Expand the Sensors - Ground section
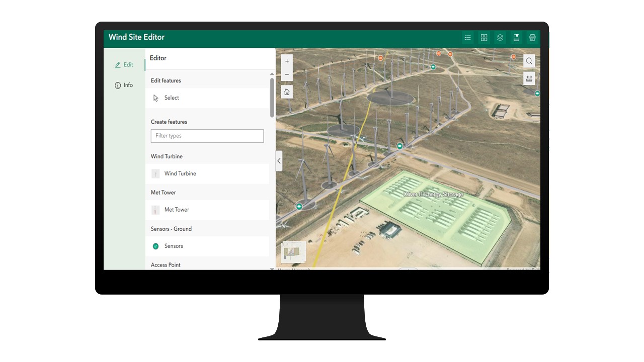644x362 pixels. pyautogui.click(x=171, y=229)
